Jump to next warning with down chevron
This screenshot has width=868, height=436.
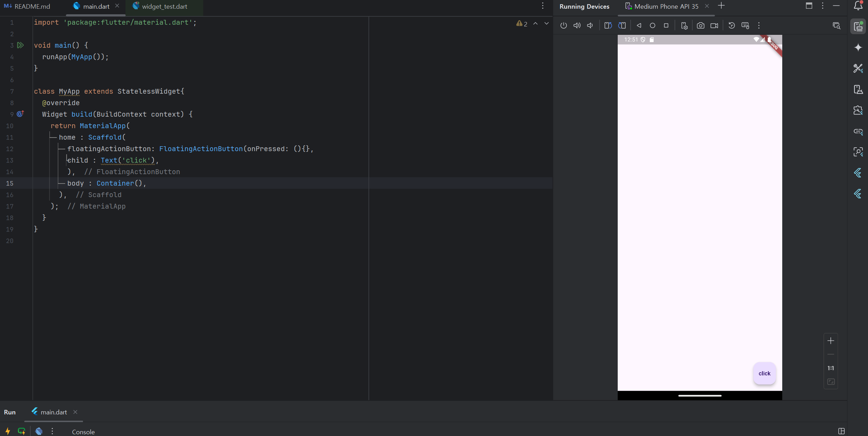coord(547,24)
